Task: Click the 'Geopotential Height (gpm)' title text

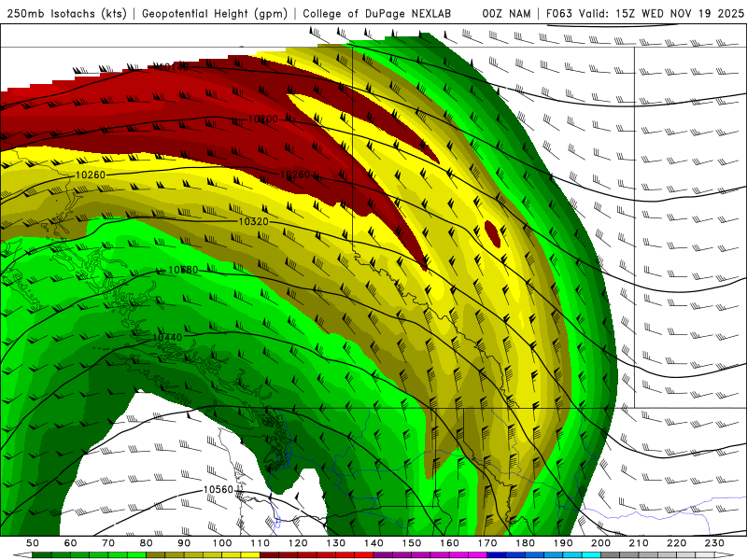Action: tap(215, 14)
